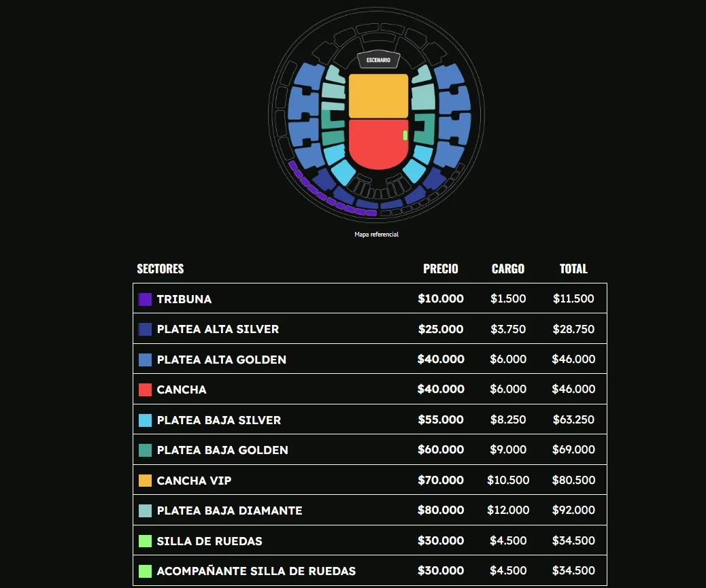The image size is (706, 588).
Task: Select the yellow Cancha VIP area on the map
Action: point(378,95)
